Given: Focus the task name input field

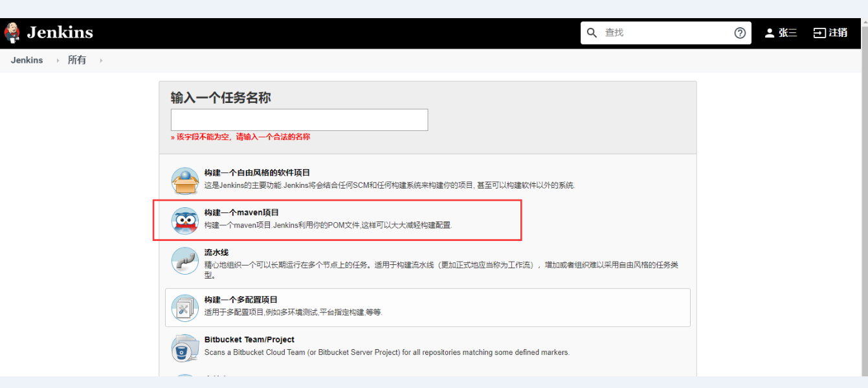Looking at the screenshot, I should coord(299,120).
